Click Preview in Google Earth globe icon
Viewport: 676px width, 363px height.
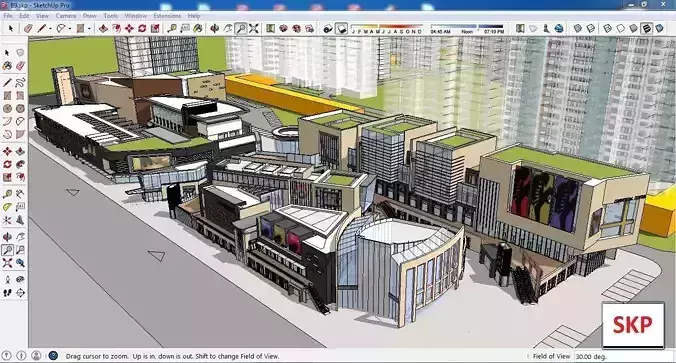click(x=559, y=28)
